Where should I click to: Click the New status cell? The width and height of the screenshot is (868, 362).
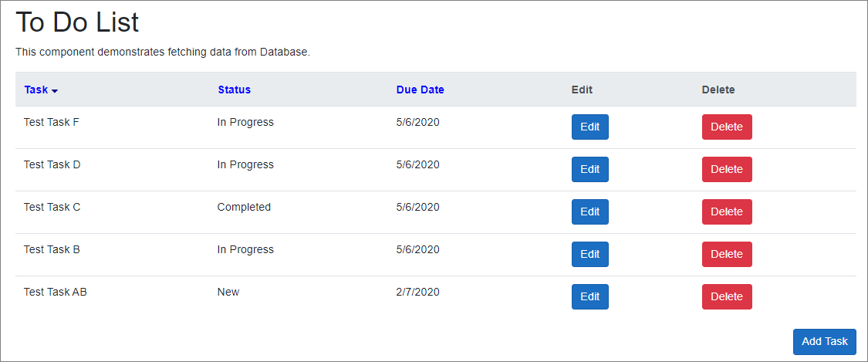(228, 292)
